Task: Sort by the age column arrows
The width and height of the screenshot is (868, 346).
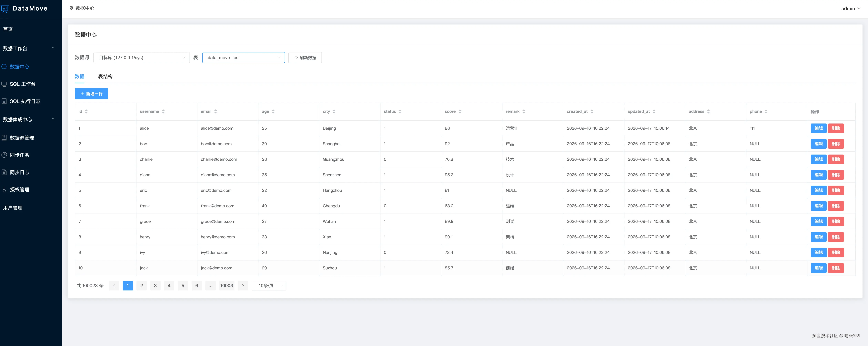Action: (273, 112)
